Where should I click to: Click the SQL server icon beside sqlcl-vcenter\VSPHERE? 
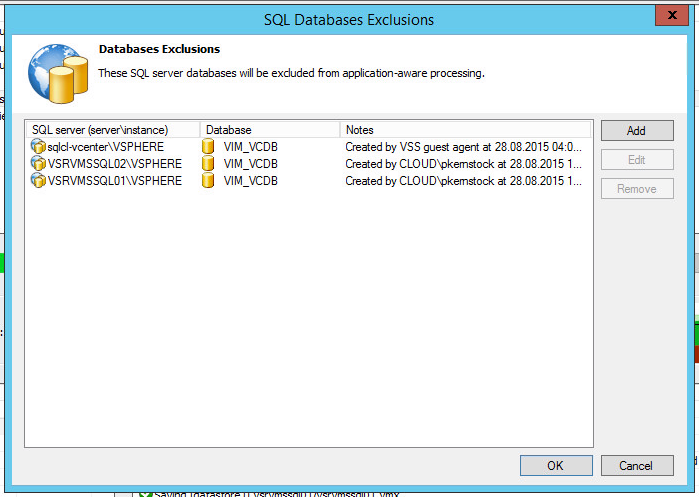pyautogui.click(x=38, y=146)
